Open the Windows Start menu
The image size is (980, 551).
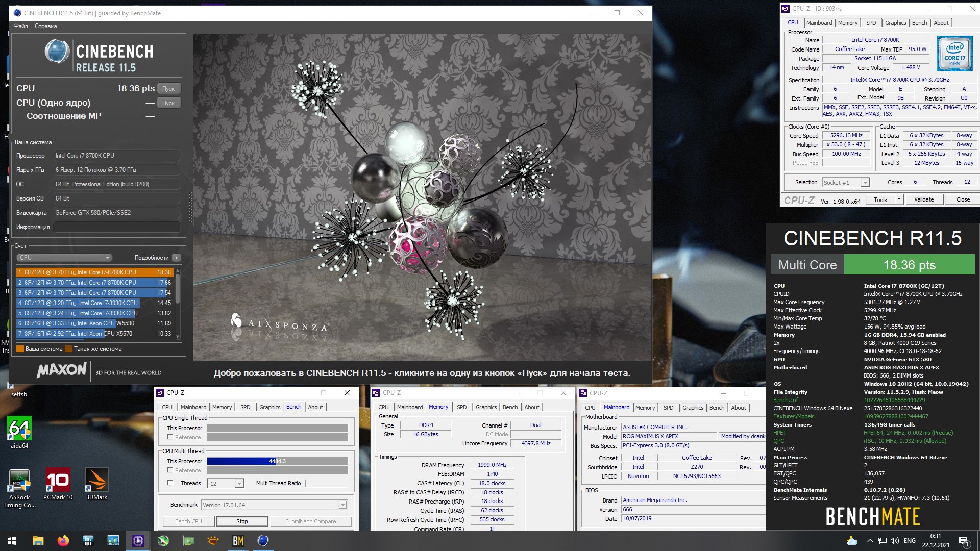[12, 541]
